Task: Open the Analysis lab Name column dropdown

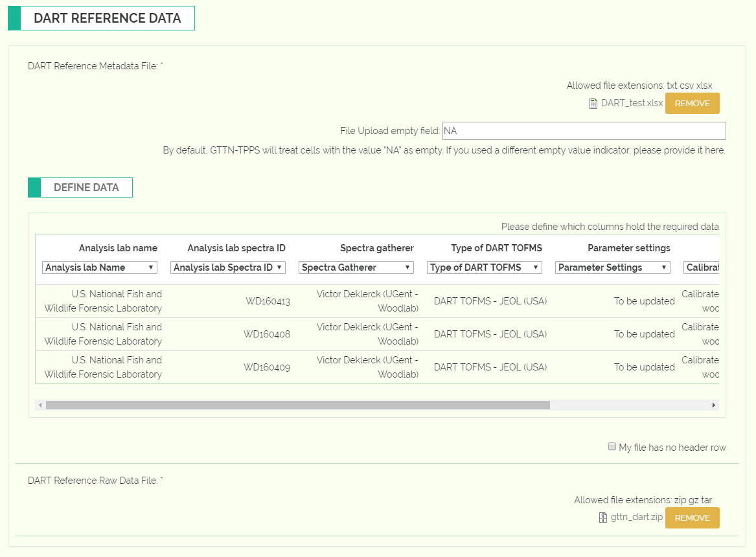Action: coord(100,267)
